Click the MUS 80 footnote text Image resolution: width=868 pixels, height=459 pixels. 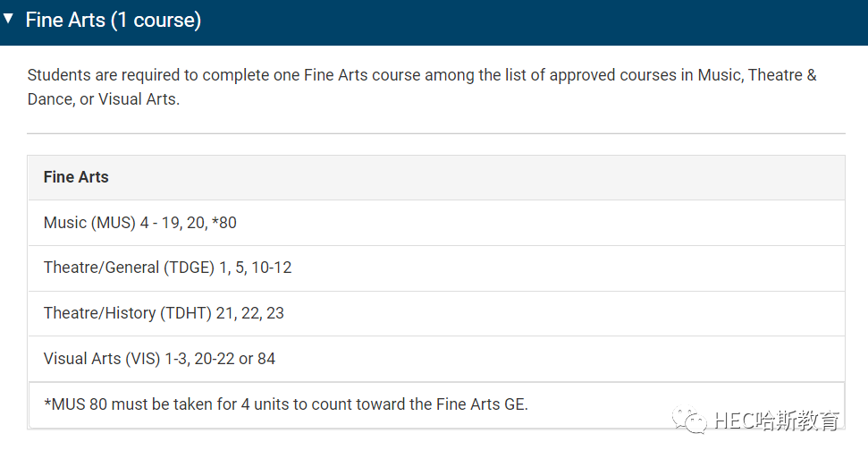[286, 404]
